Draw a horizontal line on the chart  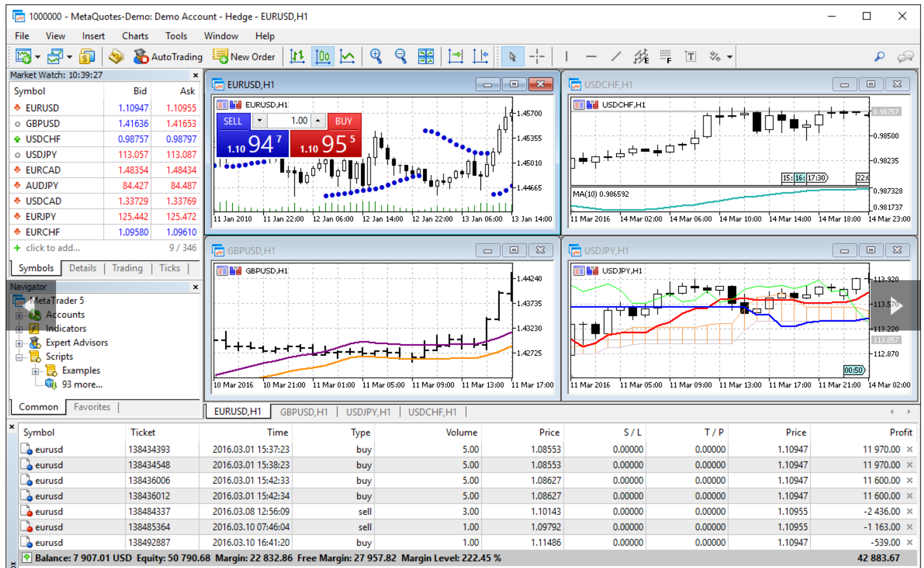tap(591, 56)
